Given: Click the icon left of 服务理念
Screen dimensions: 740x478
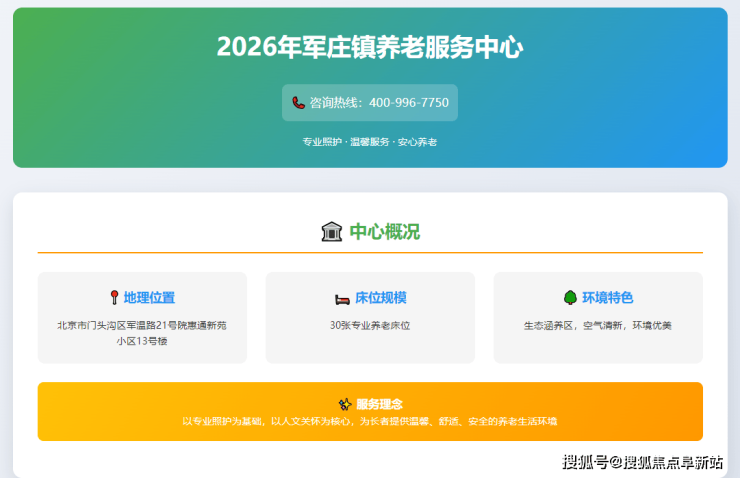Looking at the screenshot, I should coord(345,404).
